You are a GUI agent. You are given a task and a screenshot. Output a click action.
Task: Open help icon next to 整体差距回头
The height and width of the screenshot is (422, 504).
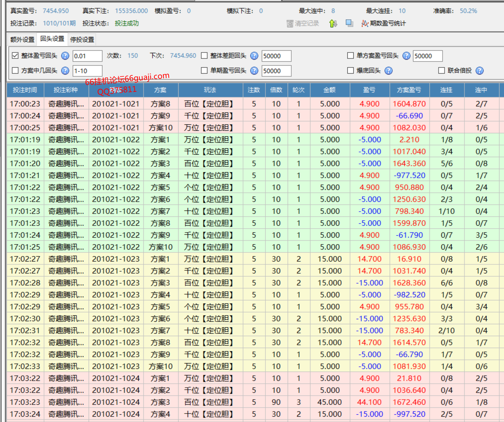(x=254, y=56)
